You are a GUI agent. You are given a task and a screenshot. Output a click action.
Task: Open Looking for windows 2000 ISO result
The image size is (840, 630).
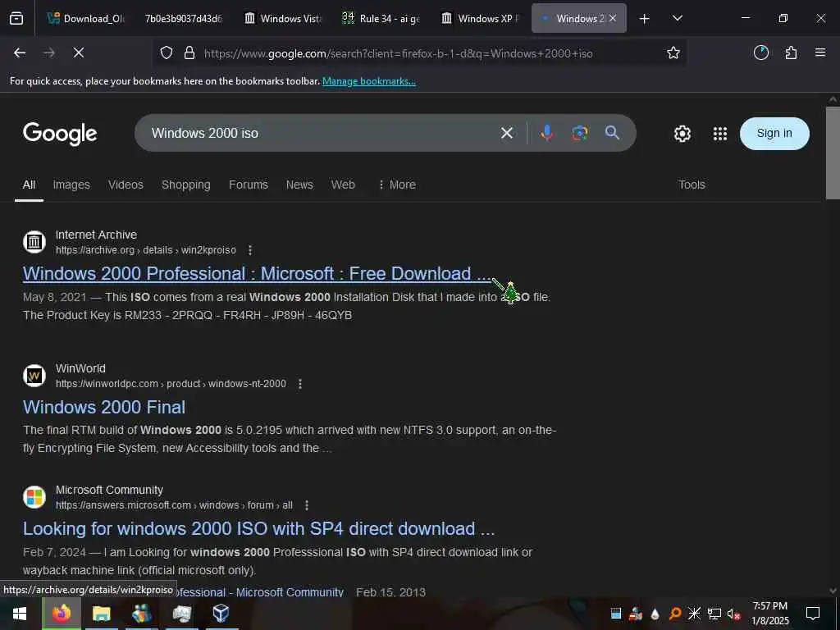258,529
